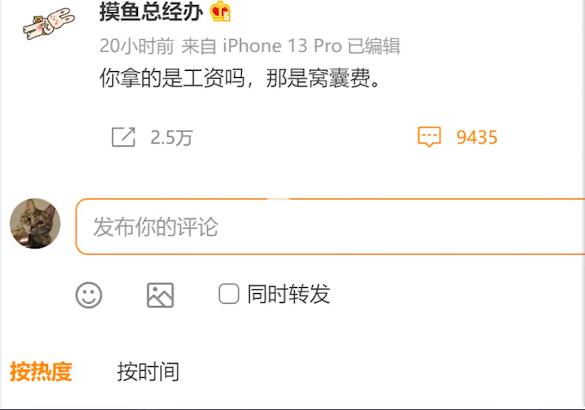Viewport: 585px width, 410px height.
Task: Click the 同时转发 label text
Action: click(x=288, y=294)
